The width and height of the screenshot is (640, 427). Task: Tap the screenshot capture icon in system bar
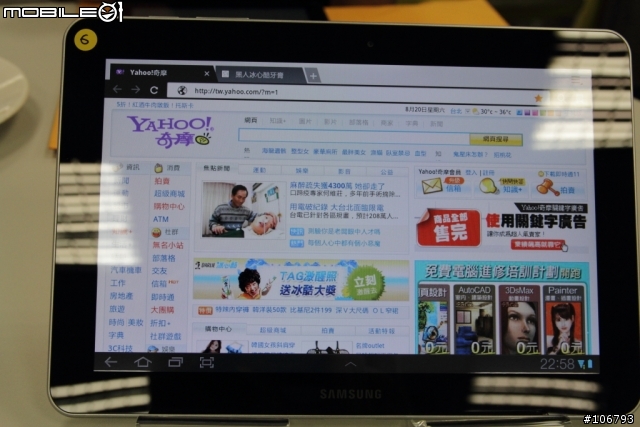[207, 363]
